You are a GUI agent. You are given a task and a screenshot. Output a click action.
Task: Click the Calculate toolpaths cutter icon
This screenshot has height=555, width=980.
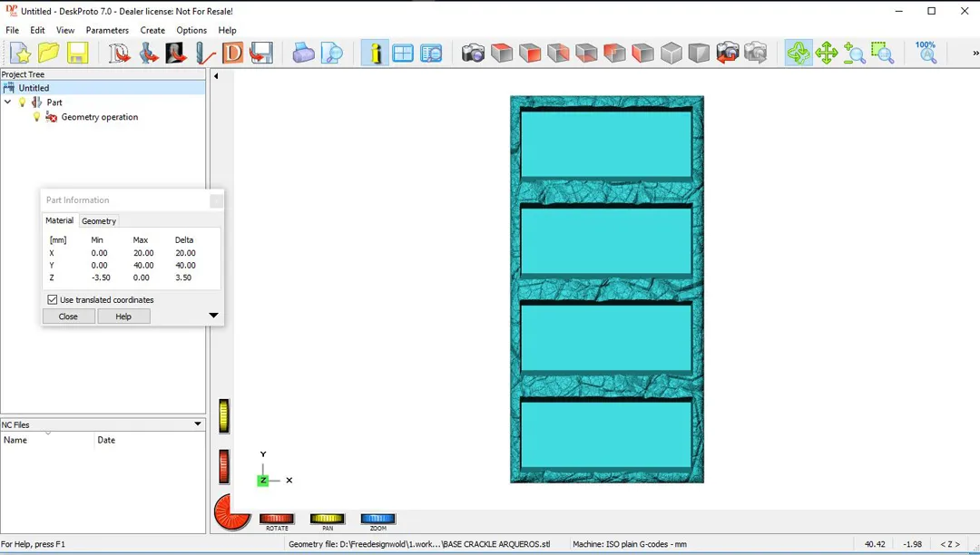tap(204, 54)
